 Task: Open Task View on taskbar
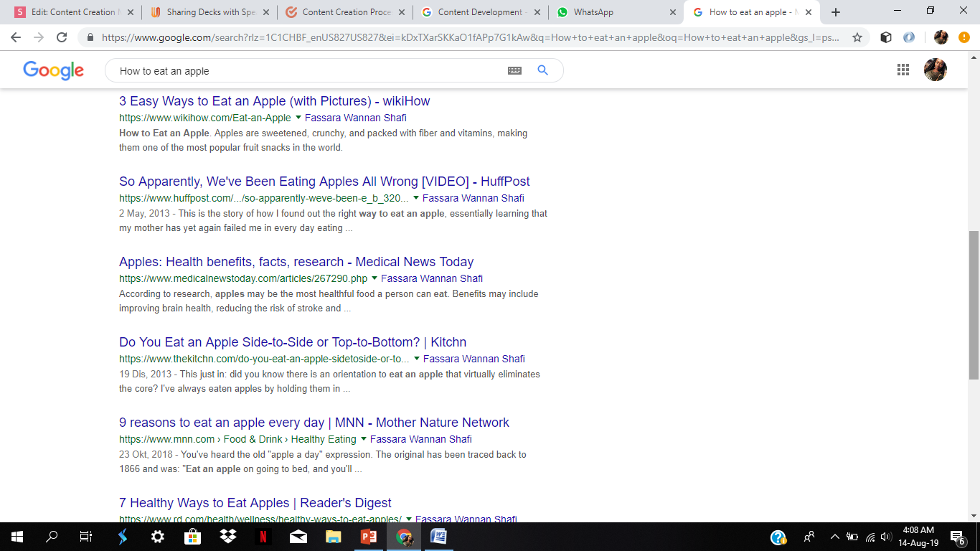coord(86,537)
